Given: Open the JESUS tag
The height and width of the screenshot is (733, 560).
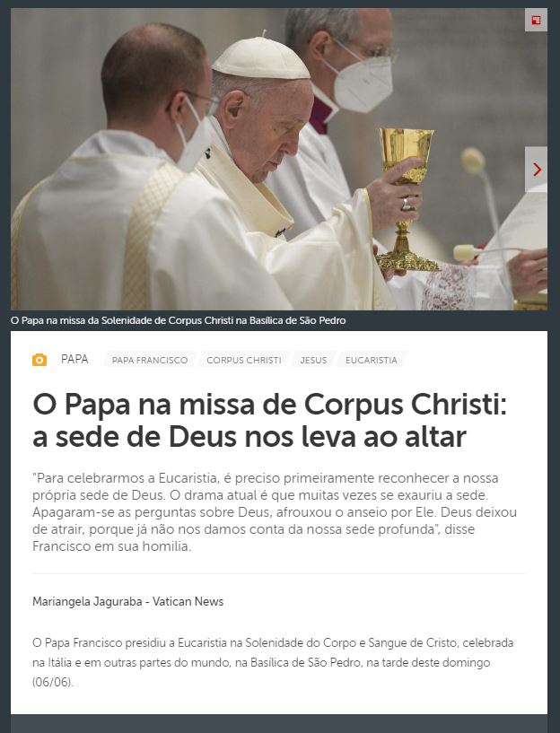Looking at the screenshot, I should pos(313,360).
